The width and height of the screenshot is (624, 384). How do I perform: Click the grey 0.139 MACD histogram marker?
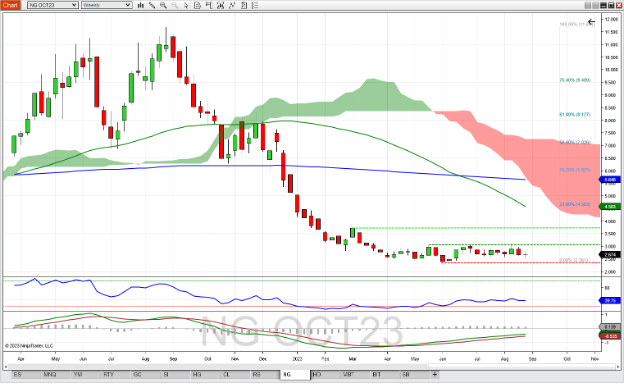coord(610,327)
